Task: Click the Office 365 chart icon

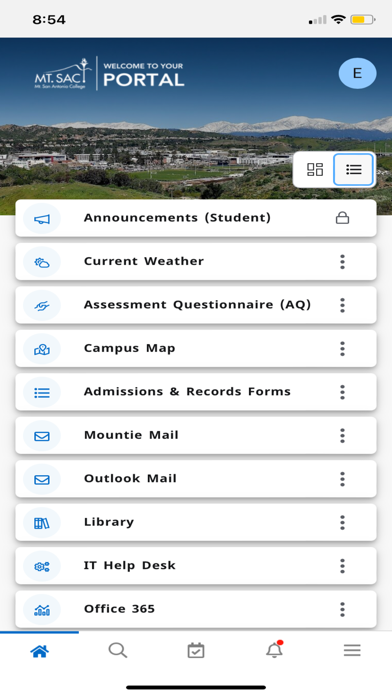Action: point(42,610)
